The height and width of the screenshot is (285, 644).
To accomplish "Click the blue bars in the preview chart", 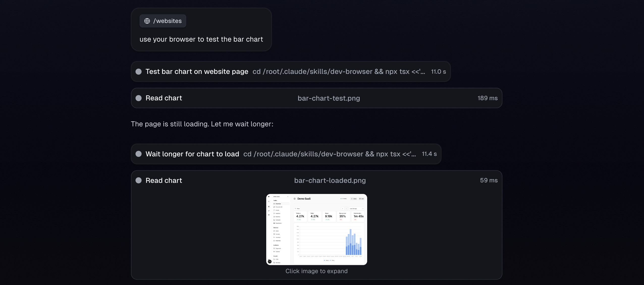I will 353,243.
